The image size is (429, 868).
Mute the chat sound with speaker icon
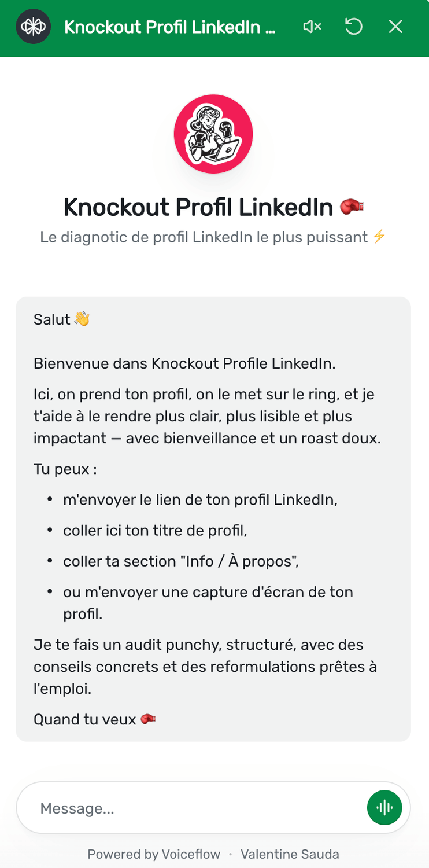(x=312, y=27)
